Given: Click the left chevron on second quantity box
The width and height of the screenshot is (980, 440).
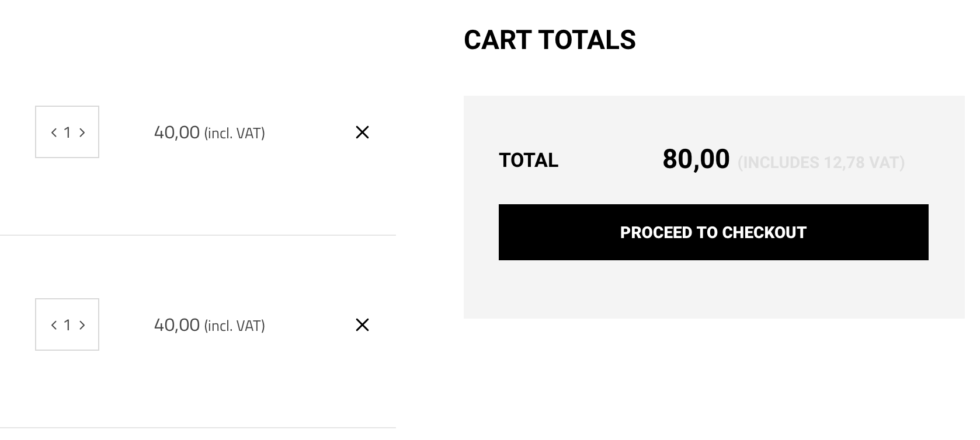Looking at the screenshot, I should click(x=53, y=325).
